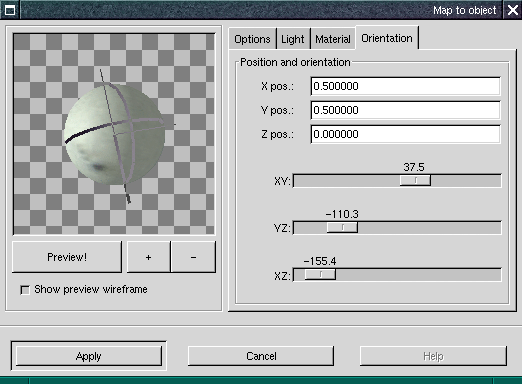The width and height of the screenshot is (522, 384).
Task: Click the YZ rotation slider handle
Action: point(342,227)
